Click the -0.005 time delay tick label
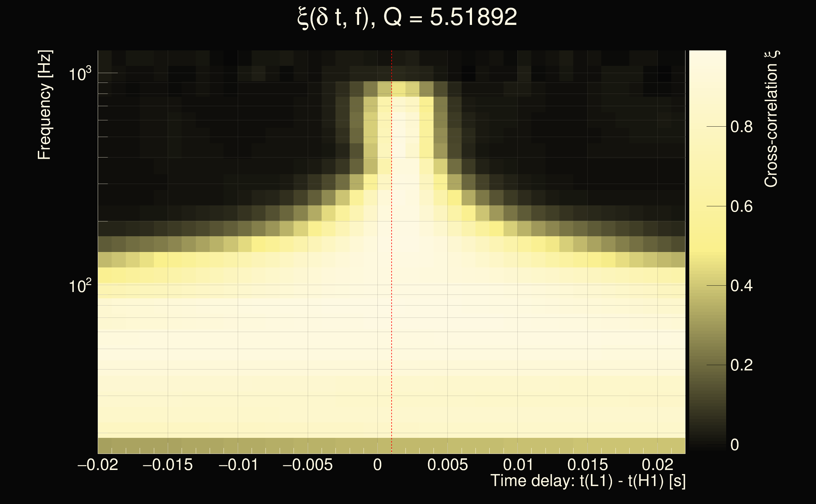Image resolution: width=816 pixels, height=504 pixels. (x=307, y=465)
